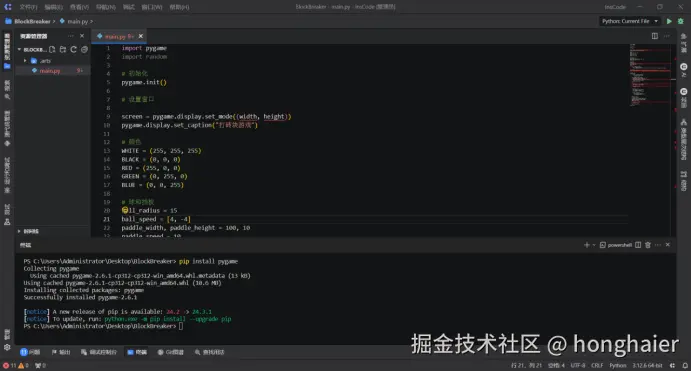Split the terminal pane

point(638,245)
